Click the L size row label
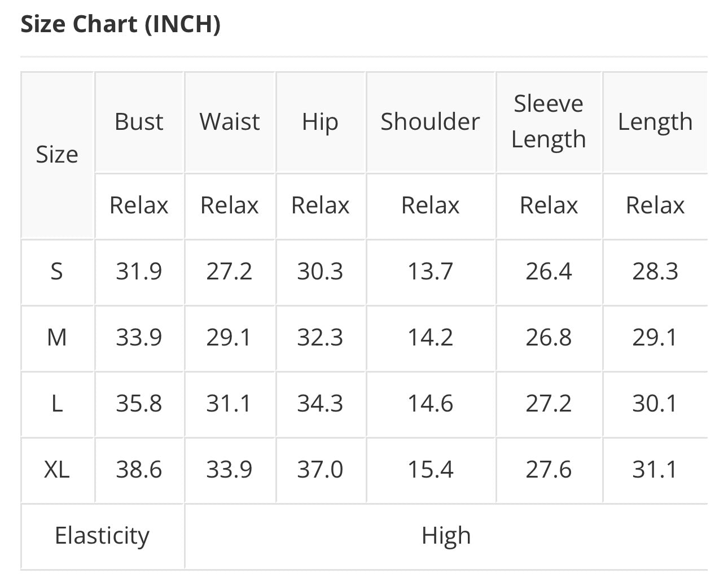This screenshot has width=728, height=586. click(57, 404)
